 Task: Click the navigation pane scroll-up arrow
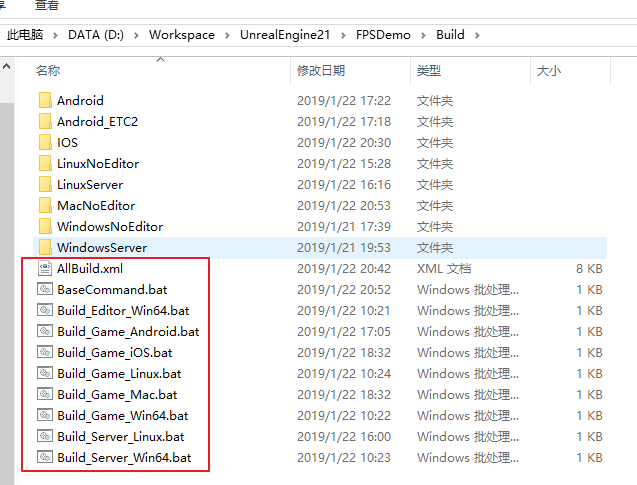[6, 66]
